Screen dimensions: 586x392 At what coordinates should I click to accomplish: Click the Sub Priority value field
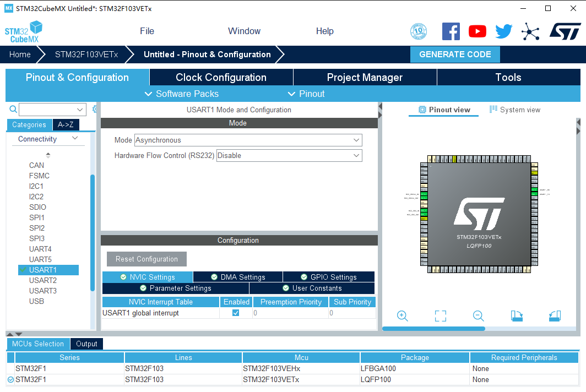click(x=352, y=313)
